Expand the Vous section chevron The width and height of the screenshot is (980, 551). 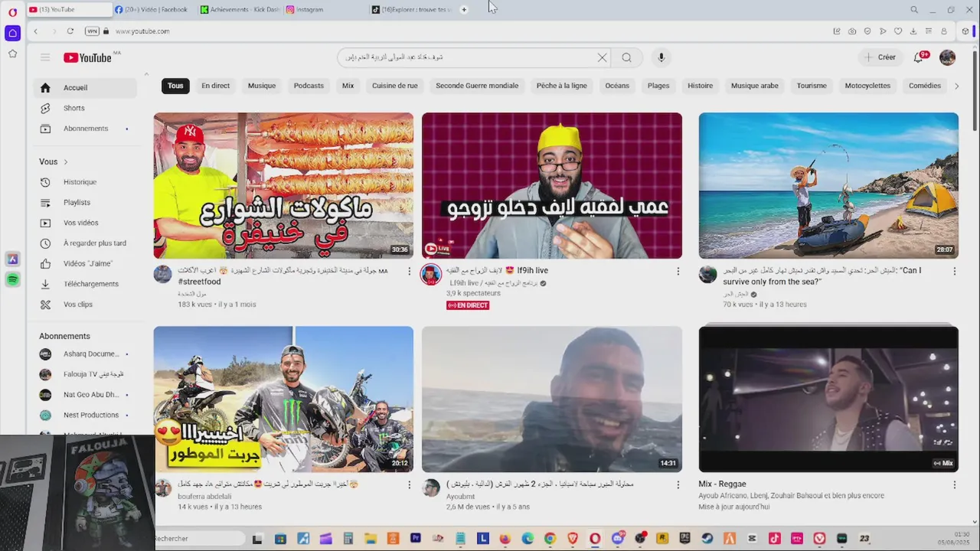coord(66,161)
